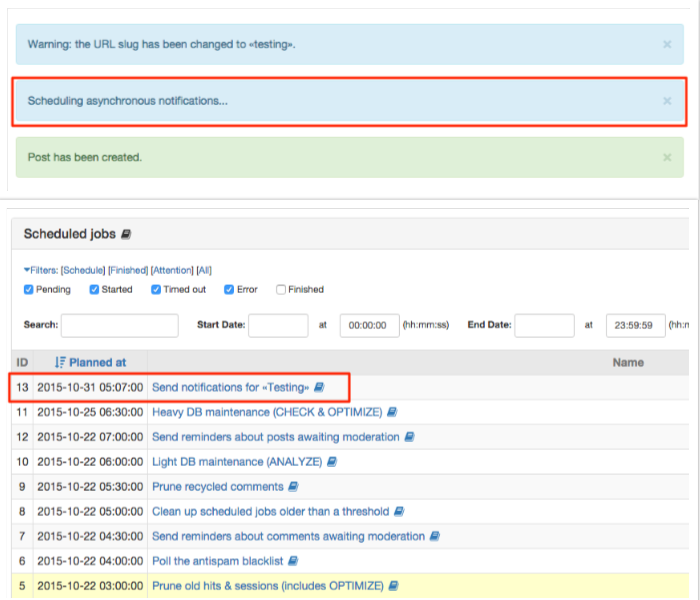Close the scheduling asynchronous notifications alert
Screen dimensions: 700x600
[667, 101]
